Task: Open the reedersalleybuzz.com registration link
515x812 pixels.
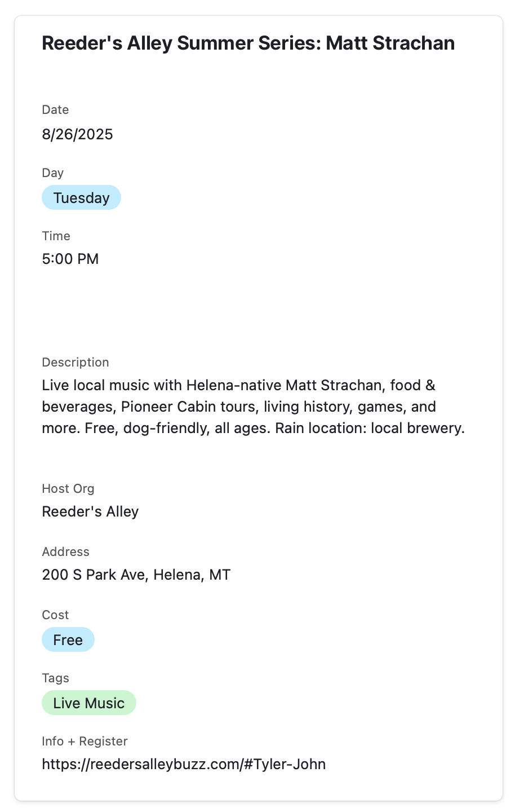Action: [x=184, y=765]
